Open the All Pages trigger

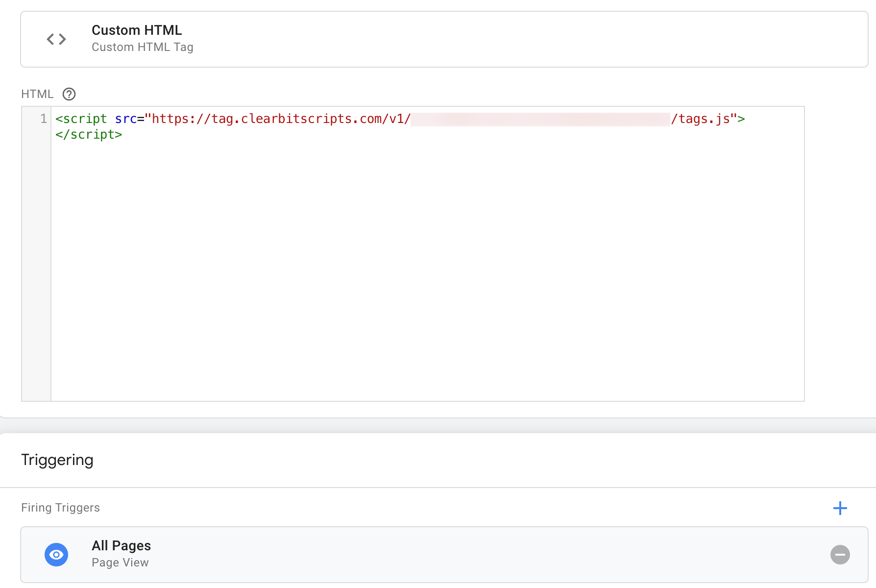pyautogui.click(x=444, y=555)
